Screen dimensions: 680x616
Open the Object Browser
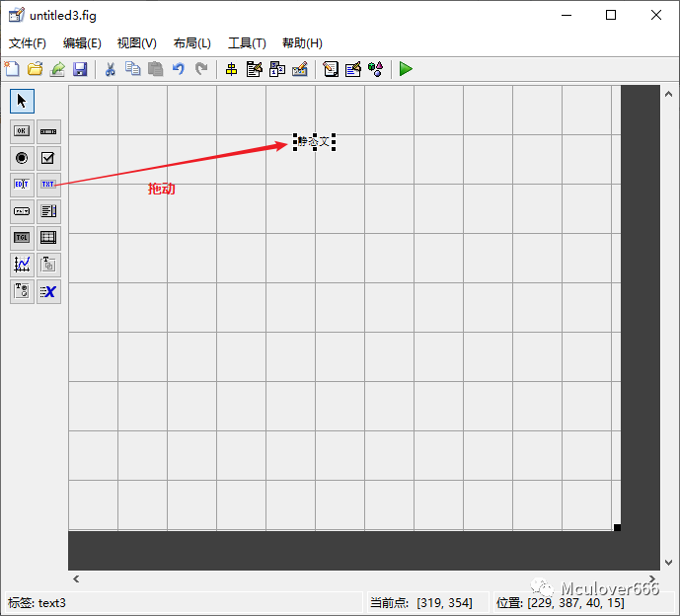(x=376, y=69)
